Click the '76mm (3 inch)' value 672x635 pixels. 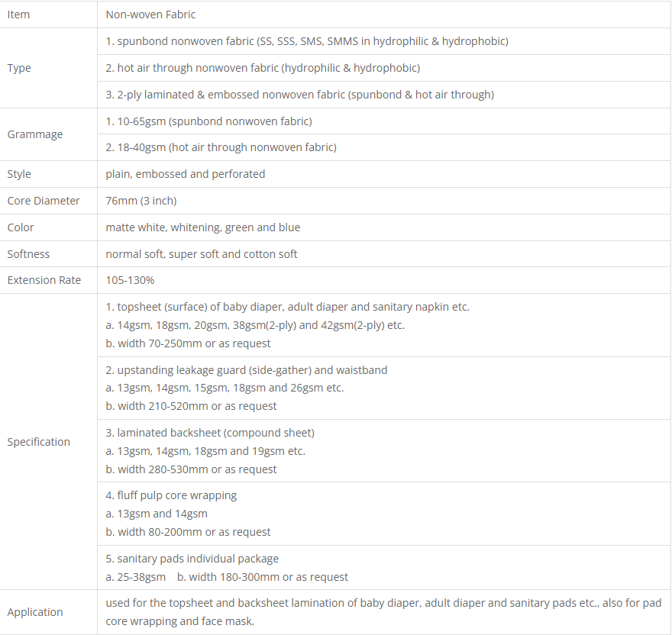(141, 201)
